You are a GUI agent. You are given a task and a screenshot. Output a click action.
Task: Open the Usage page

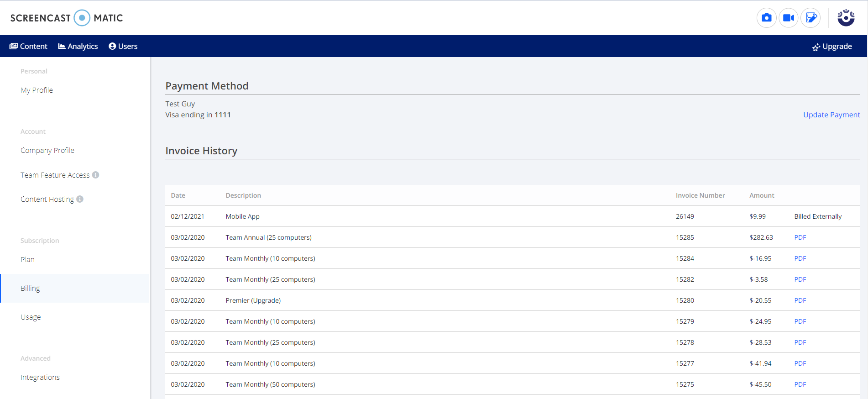tap(31, 317)
